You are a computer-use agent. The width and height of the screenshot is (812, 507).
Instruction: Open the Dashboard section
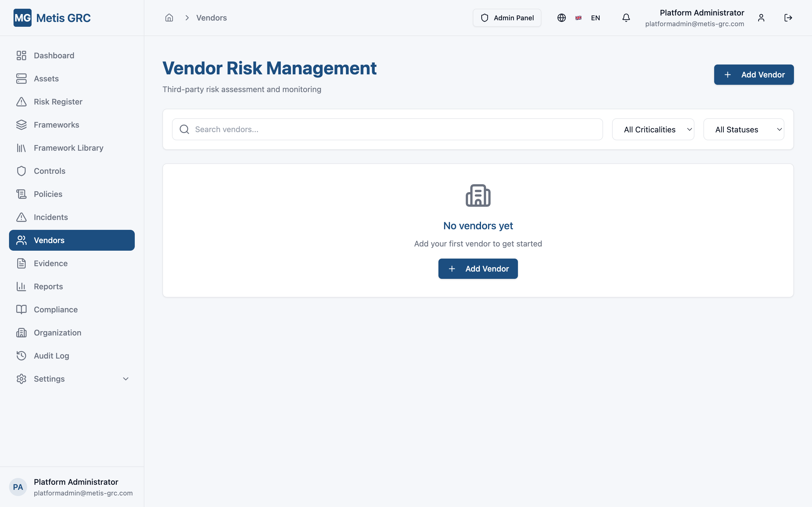[x=54, y=55]
